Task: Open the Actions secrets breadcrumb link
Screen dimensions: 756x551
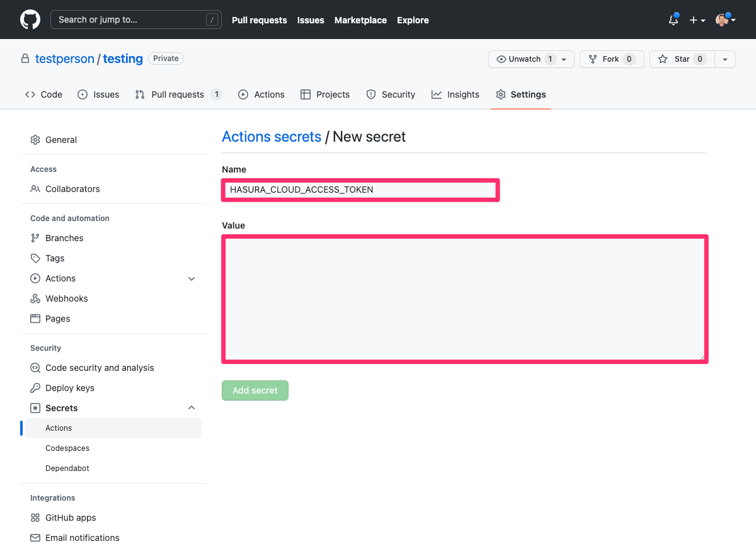Action: pyautogui.click(x=272, y=137)
